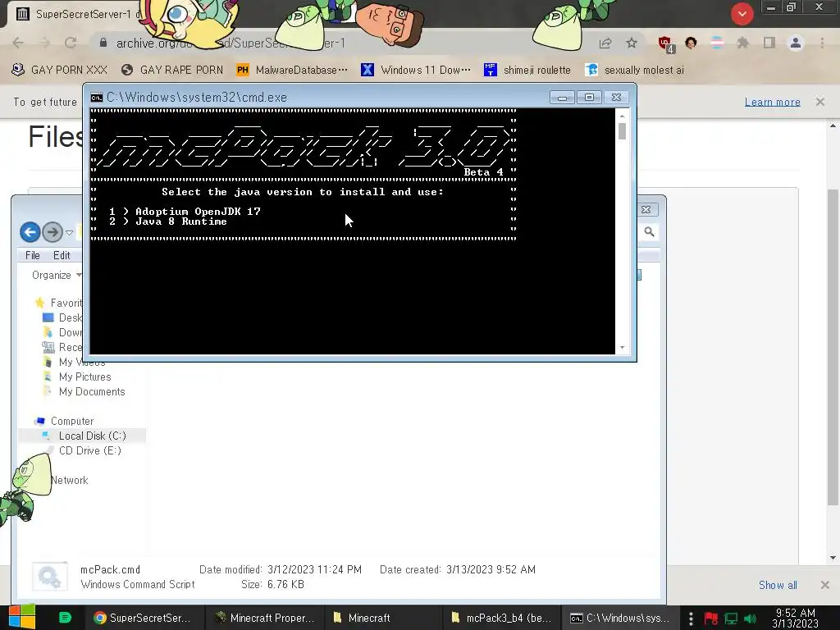Bookmark this page with the star icon
Image resolution: width=840 pixels, height=630 pixels.
632,43
